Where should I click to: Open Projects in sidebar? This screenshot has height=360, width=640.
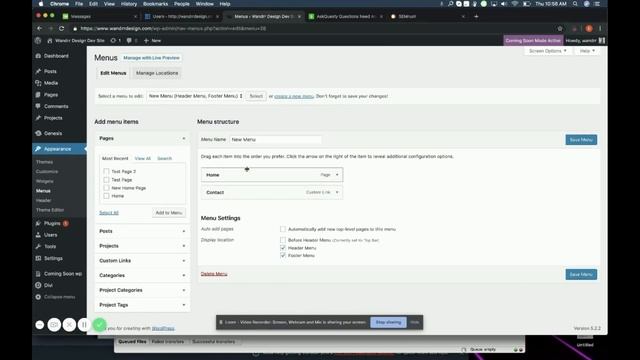tap(53, 118)
